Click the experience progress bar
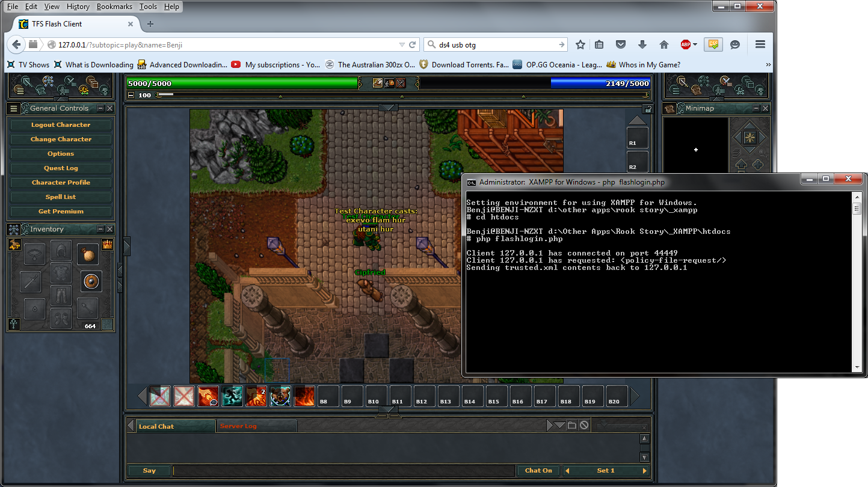 tap(402, 95)
